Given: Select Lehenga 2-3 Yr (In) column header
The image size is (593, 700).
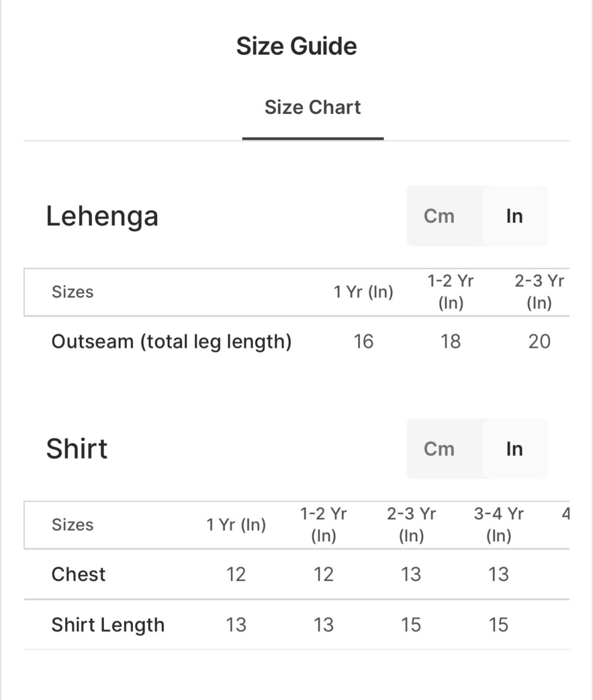Looking at the screenshot, I should click(x=539, y=292).
